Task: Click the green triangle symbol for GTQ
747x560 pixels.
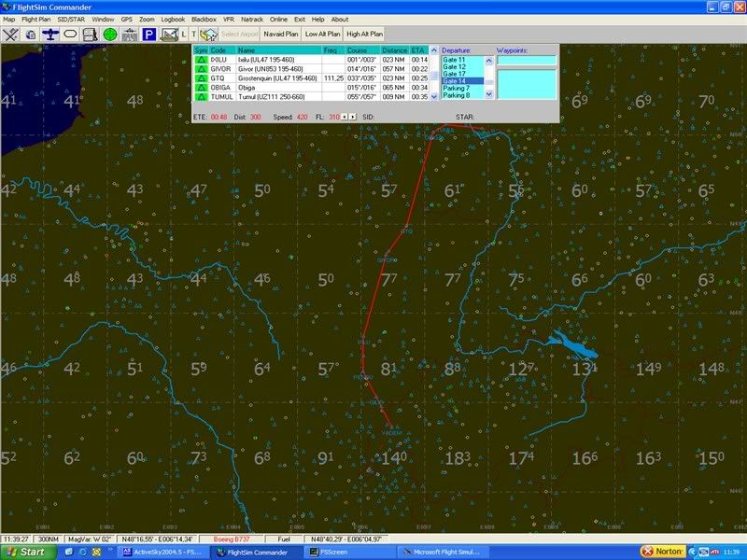Action: point(202,78)
